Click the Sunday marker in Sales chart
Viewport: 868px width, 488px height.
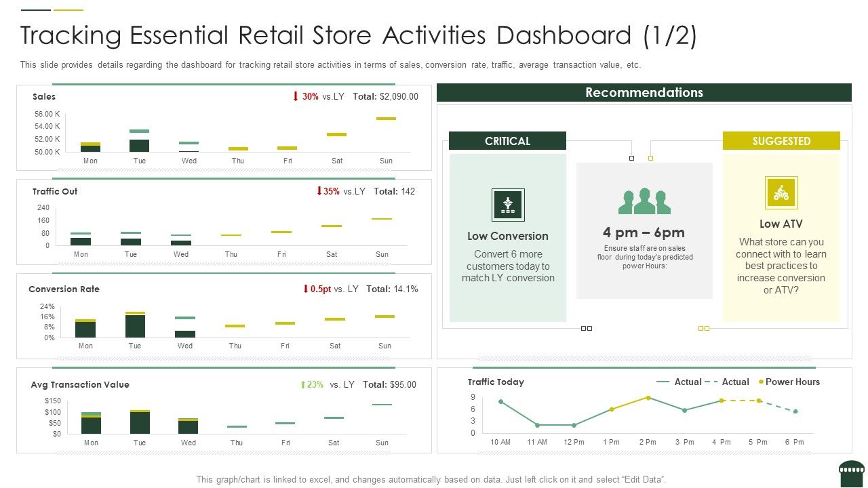(x=386, y=119)
